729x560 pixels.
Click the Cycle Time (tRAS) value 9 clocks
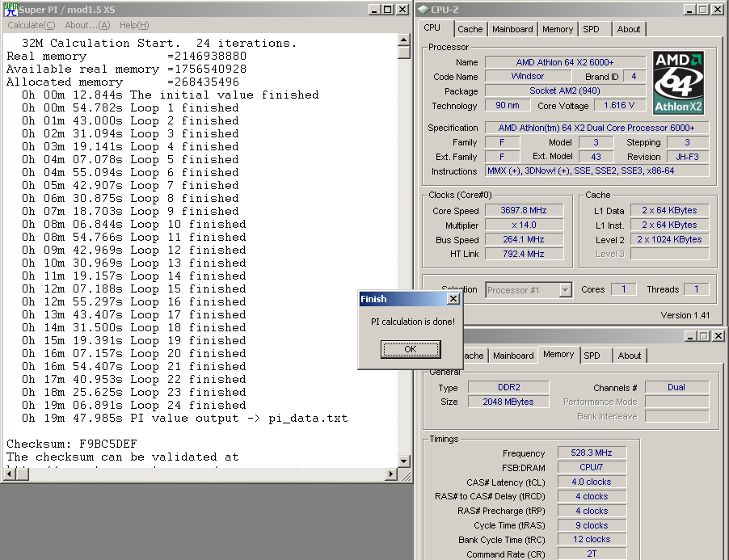[592, 525]
